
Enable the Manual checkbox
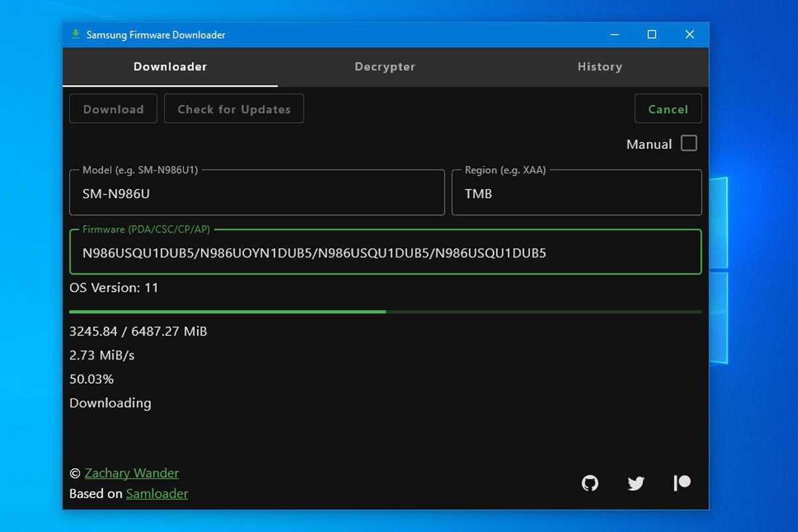(x=689, y=144)
